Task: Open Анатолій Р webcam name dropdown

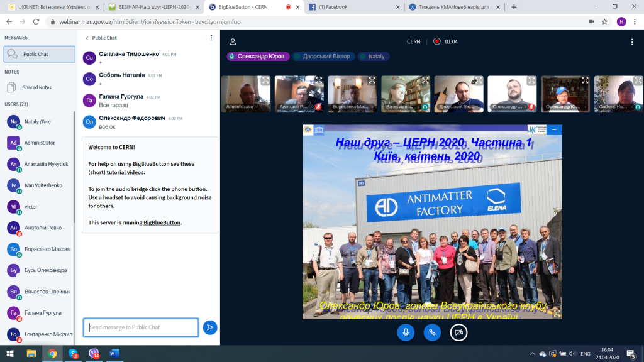Action: click(294, 107)
